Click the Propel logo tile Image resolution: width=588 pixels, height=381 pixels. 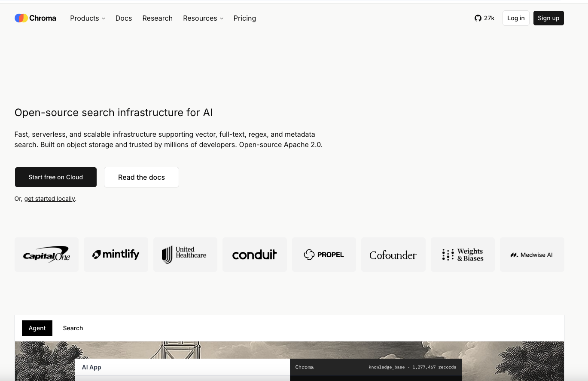tap(324, 255)
